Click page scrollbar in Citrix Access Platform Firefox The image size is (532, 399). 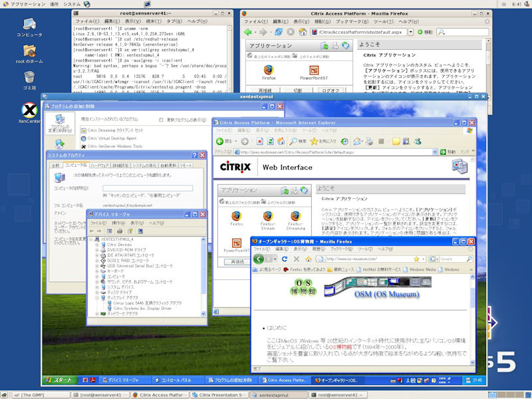click(489, 65)
